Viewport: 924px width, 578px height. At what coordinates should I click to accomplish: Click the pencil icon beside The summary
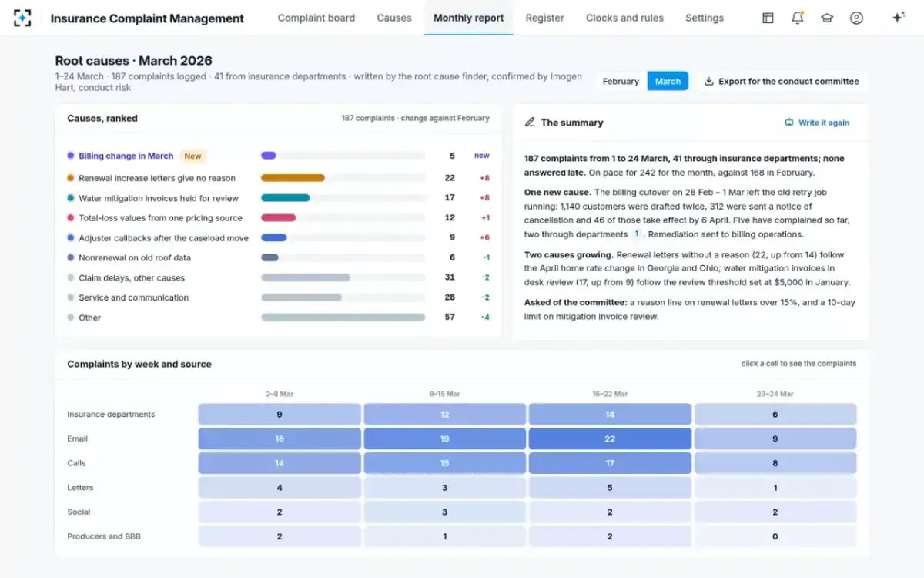coord(530,123)
